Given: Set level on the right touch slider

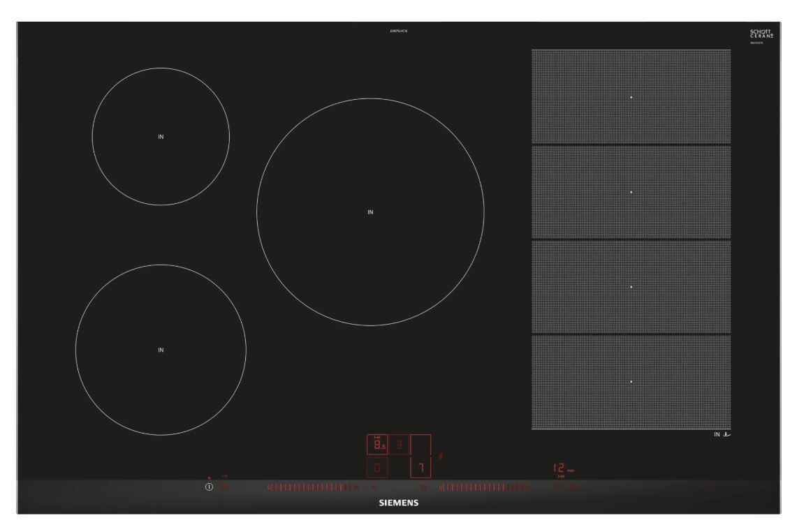Looking at the screenshot, I should point(485,487).
